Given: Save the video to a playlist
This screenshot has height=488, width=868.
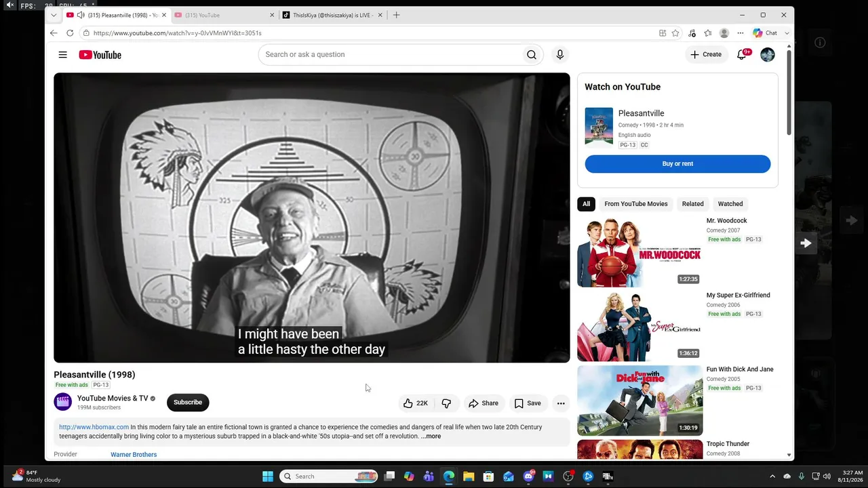Looking at the screenshot, I should click(528, 403).
